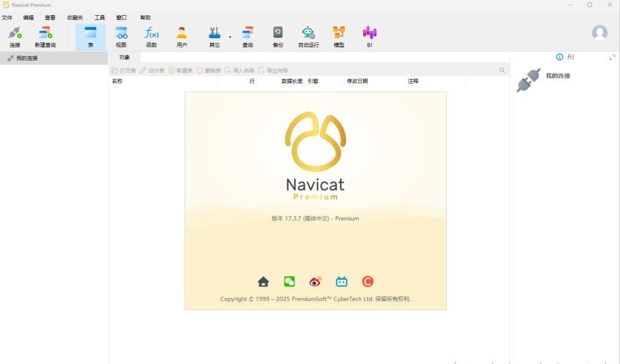620x364 pixels.
Task: Click the user account avatar
Action: (x=599, y=33)
